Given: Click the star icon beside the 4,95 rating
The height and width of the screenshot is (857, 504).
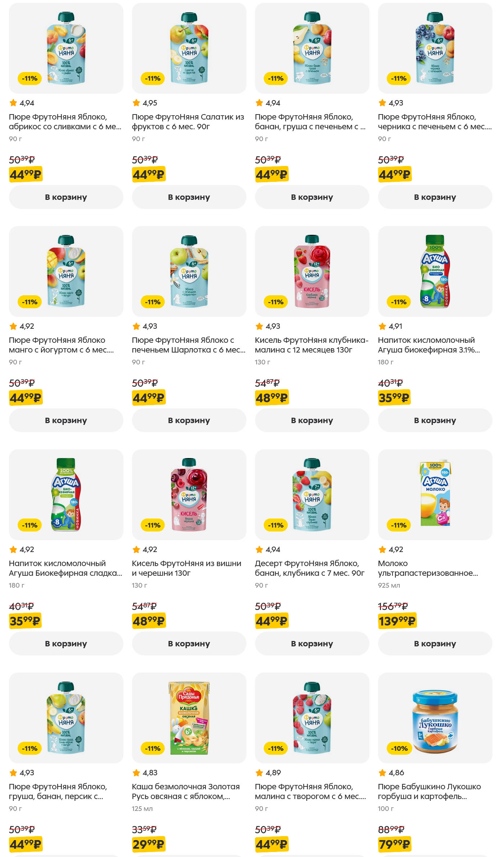Looking at the screenshot, I should pos(136,103).
